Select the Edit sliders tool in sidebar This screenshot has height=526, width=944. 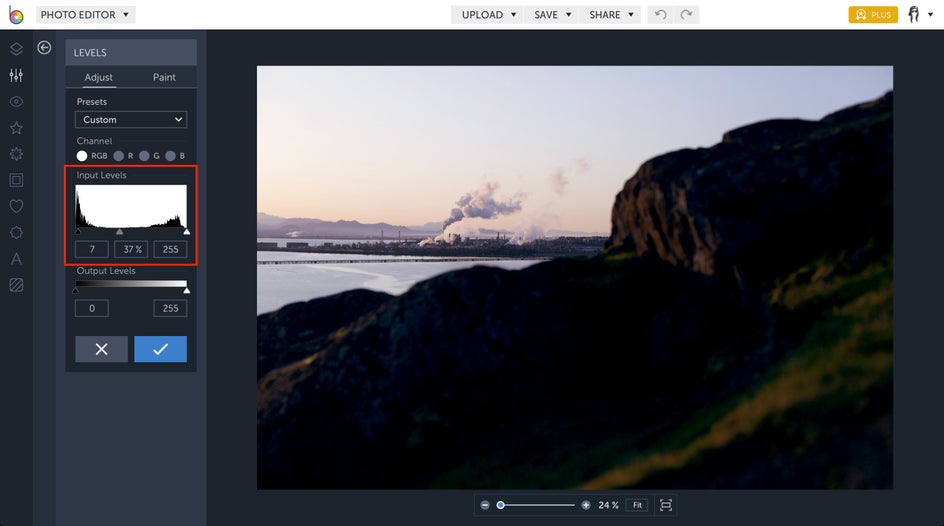[x=16, y=75]
